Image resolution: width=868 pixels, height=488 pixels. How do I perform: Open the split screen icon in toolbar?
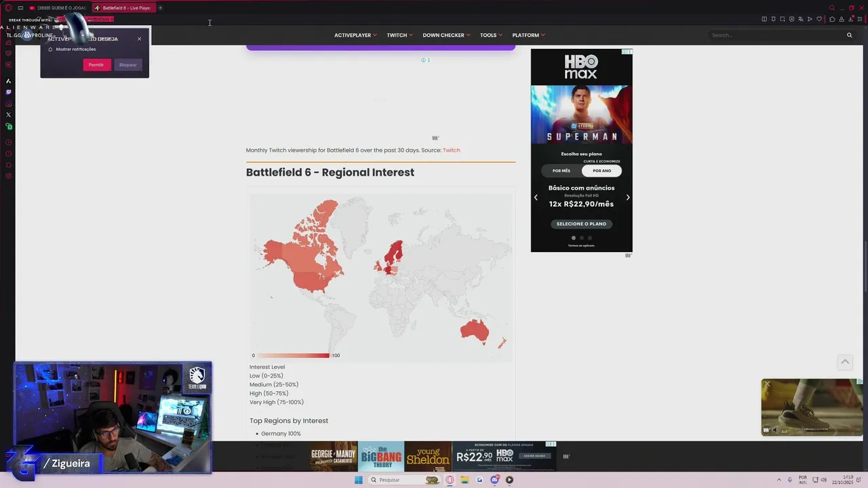[x=764, y=19]
